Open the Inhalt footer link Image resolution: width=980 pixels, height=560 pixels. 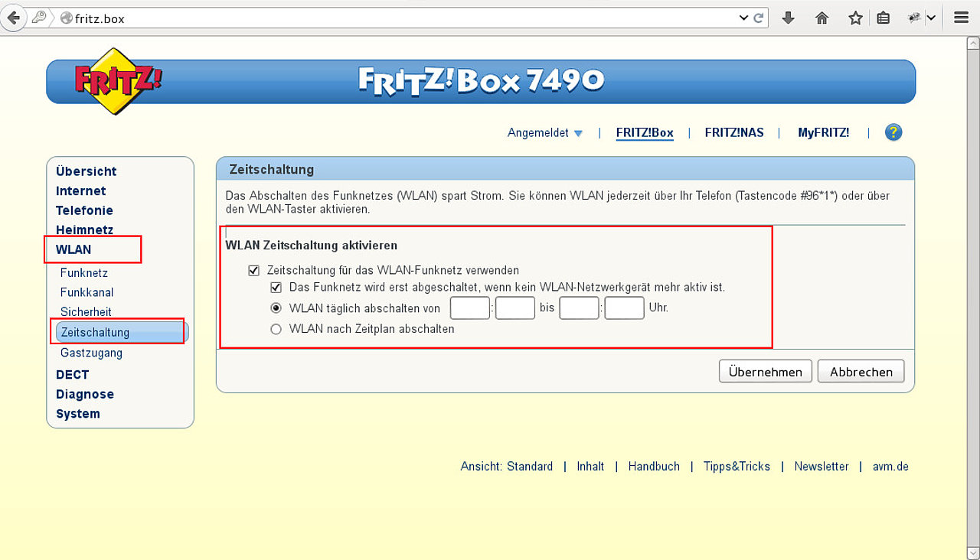(x=590, y=467)
